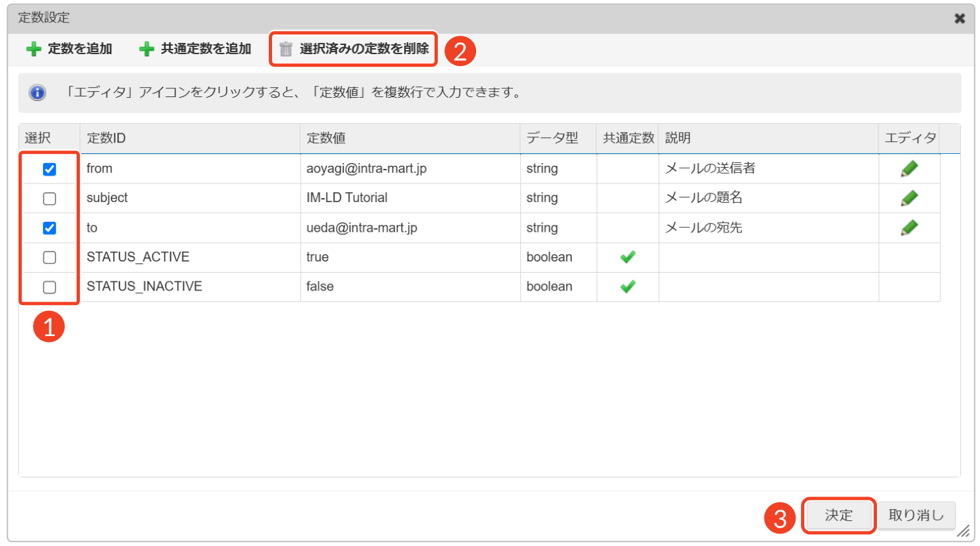Image resolution: width=980 pixels, height=546 pixels.
Task: Sort by the 定数ID column header
Action: pos(190,138)
